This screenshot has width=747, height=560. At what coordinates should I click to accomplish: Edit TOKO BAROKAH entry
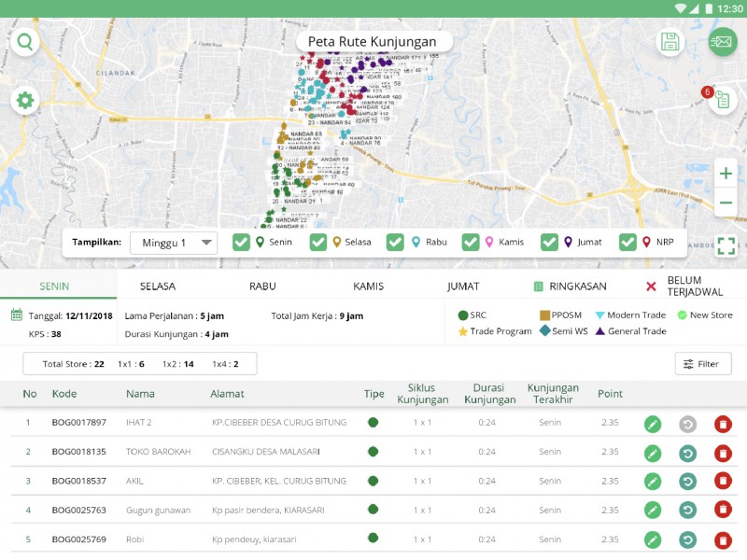tap(652, 454)
